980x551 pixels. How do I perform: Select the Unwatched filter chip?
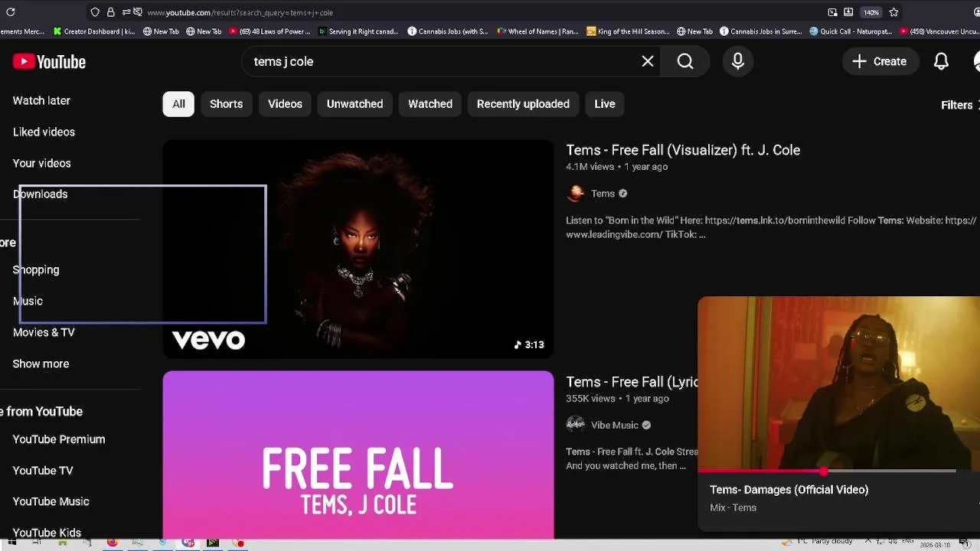[x=354, y=104]
